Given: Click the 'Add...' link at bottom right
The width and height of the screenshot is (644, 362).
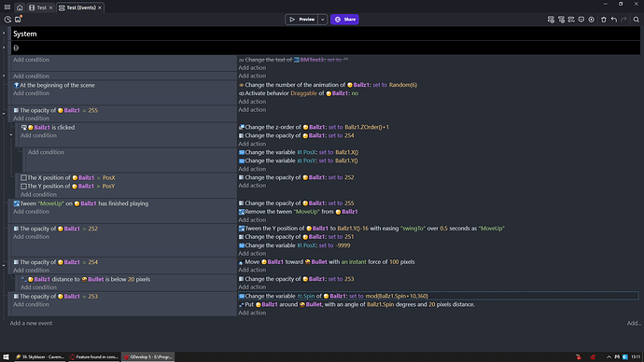Looking at the screenshot, I should [634, 324].
